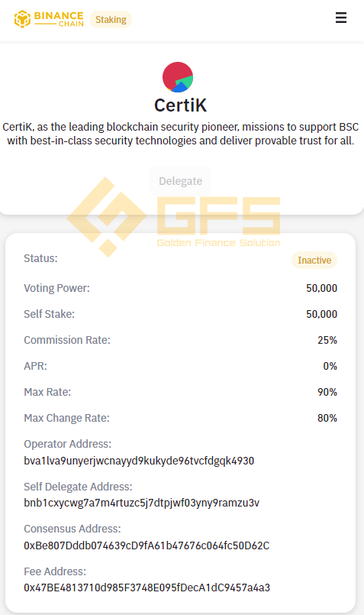This screenshot has height=615, width=364.
Task: Click the Max Rate 90% value
Action: tap(327, 392)
